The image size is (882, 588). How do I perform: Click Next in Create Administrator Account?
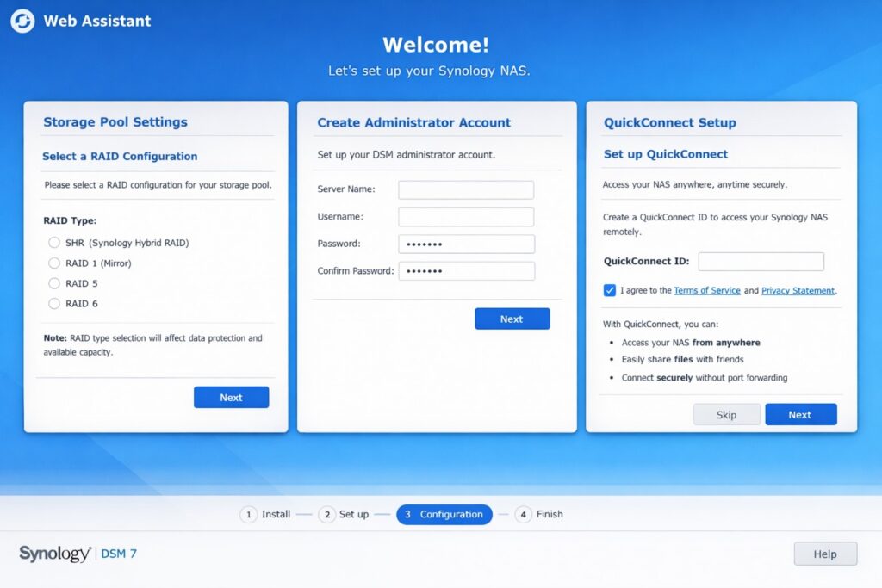pyautogui.click(x=512, y=319)
